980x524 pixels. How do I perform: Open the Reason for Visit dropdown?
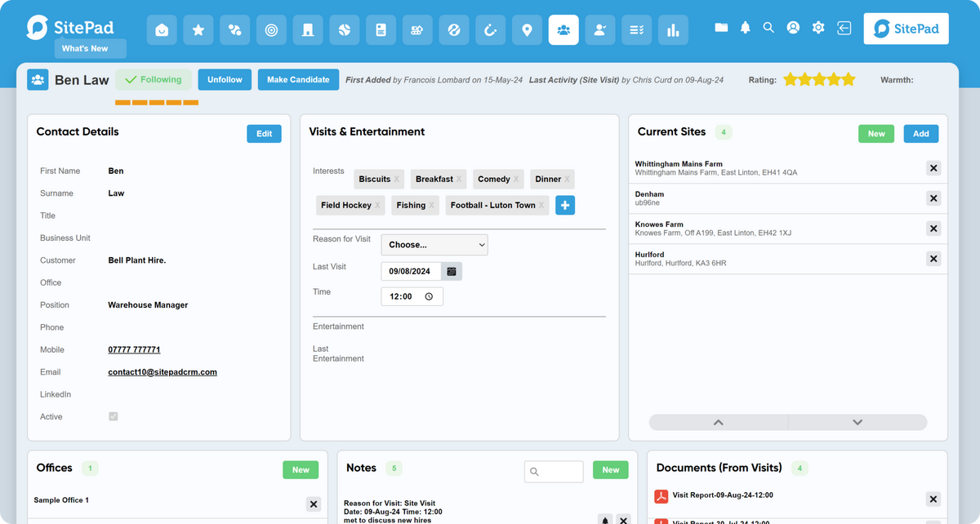[x=434, y=245]
